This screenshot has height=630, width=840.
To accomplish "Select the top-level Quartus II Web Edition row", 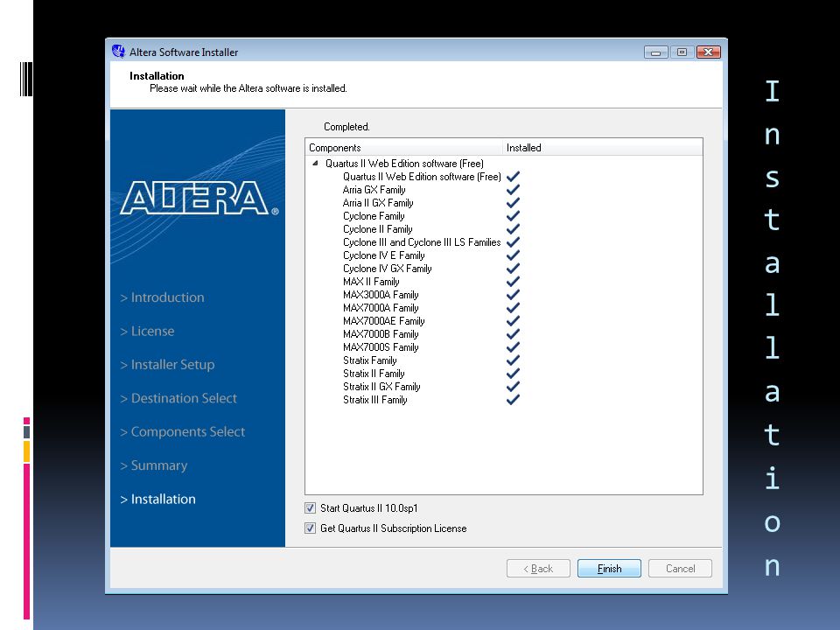I will click(x=404, y=164).
